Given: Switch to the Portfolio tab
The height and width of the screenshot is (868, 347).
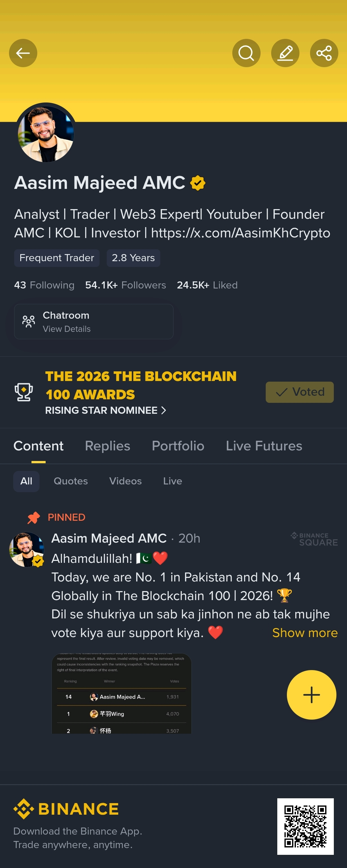Looking at the screenshot, I should [x=178, y=446].
